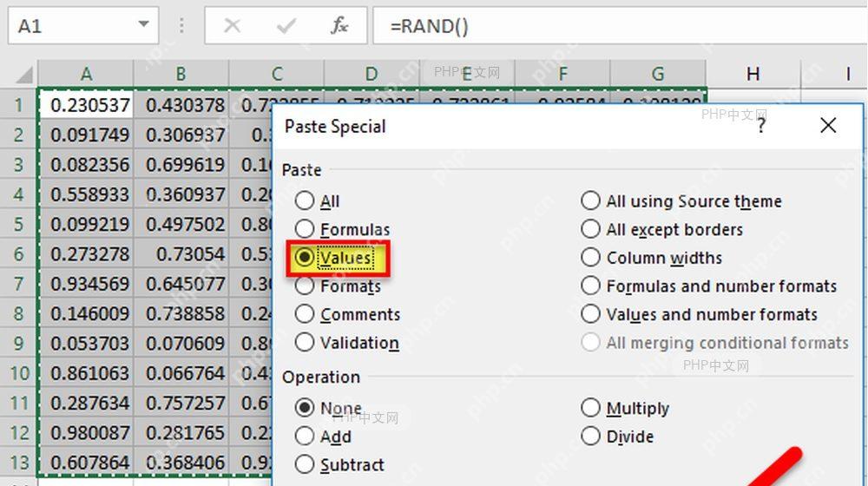Click cell containing 0.053703
Screen dimensions: 868x486
[x=86, y=343]
